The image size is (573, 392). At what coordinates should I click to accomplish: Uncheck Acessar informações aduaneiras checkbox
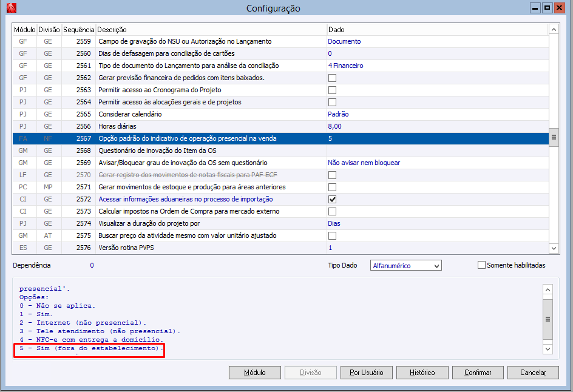tap(332, 200)
